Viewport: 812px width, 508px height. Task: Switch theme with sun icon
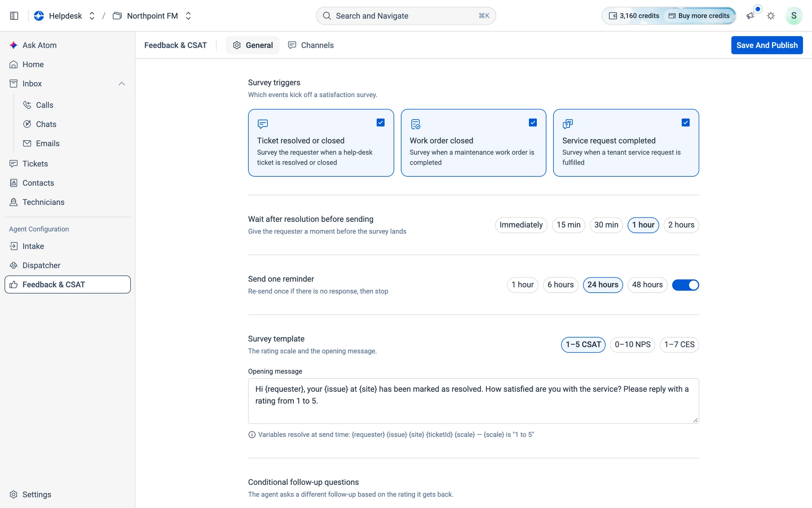pos(771,16)
